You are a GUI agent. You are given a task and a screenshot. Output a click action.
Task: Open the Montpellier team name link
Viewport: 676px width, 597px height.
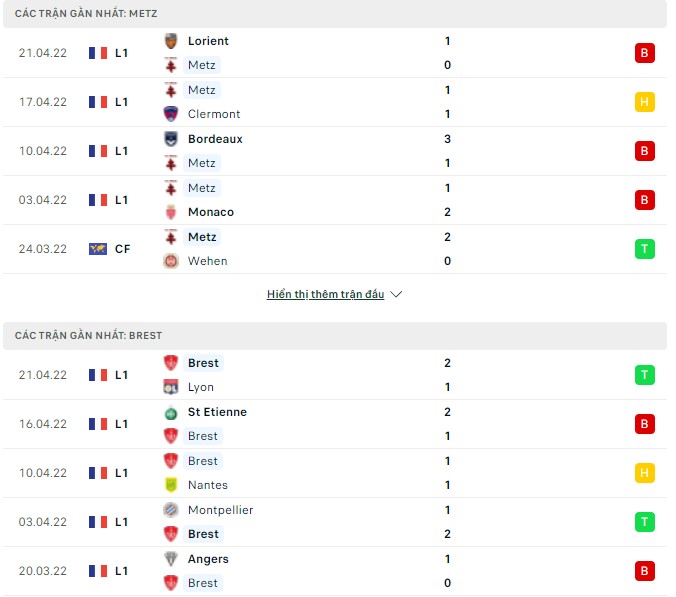(x=220, y=510)
